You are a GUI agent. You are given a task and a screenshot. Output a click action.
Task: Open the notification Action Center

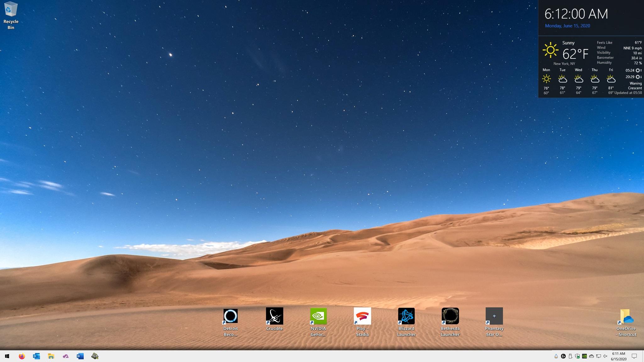click(x=634, y=356)
